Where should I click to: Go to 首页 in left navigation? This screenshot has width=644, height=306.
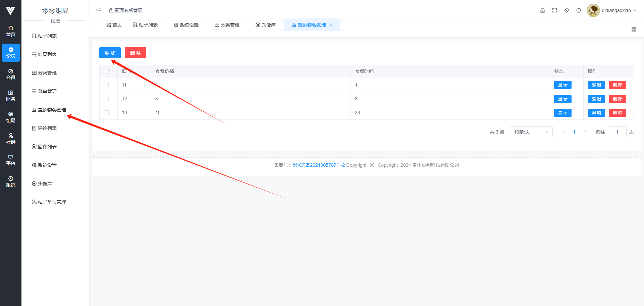(11, 31)
